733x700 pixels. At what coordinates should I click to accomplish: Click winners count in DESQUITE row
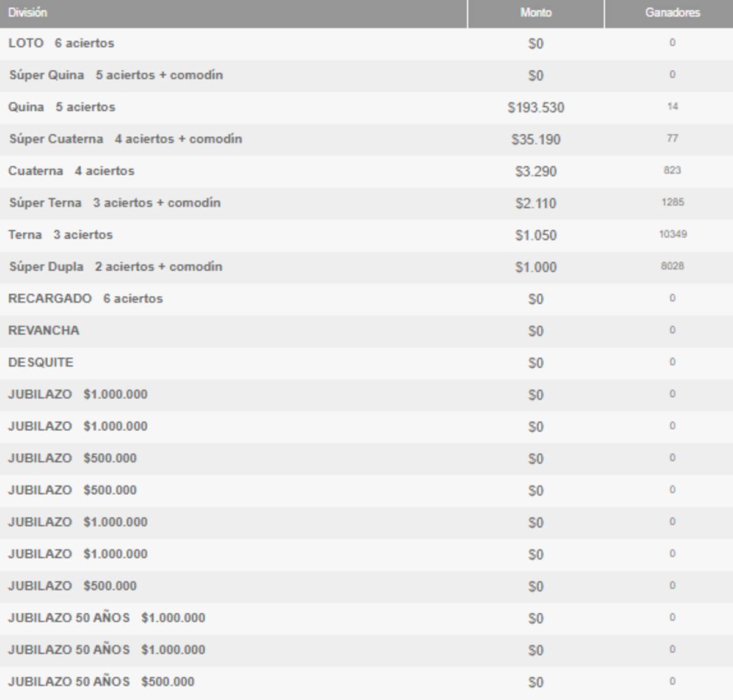(x=673, y=362)
